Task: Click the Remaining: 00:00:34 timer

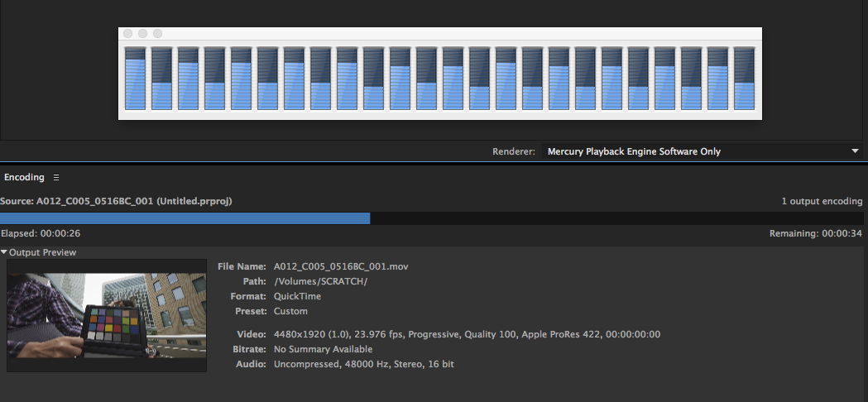Action: pos(815,233)
